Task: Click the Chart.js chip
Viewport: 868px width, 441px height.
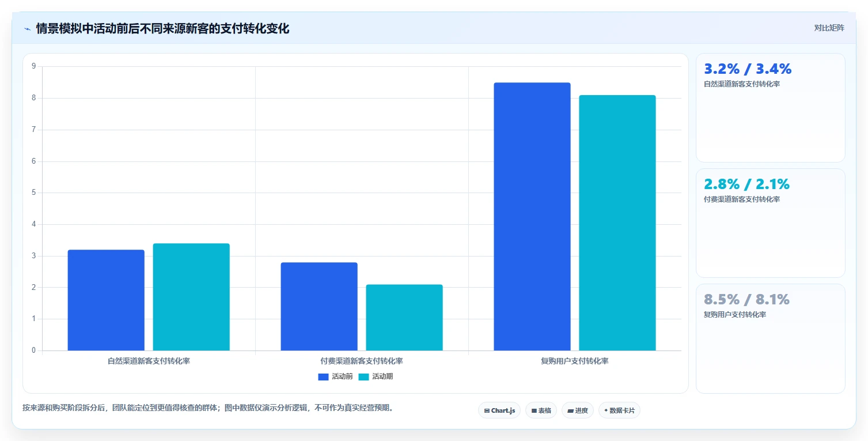Action: [x=499, y=410]
